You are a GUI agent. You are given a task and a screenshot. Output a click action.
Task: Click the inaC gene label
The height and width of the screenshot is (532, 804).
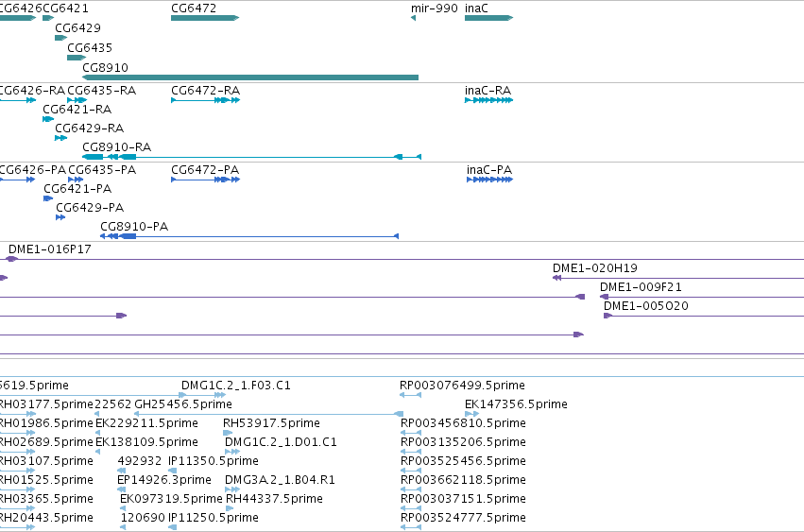click(476, 9)
